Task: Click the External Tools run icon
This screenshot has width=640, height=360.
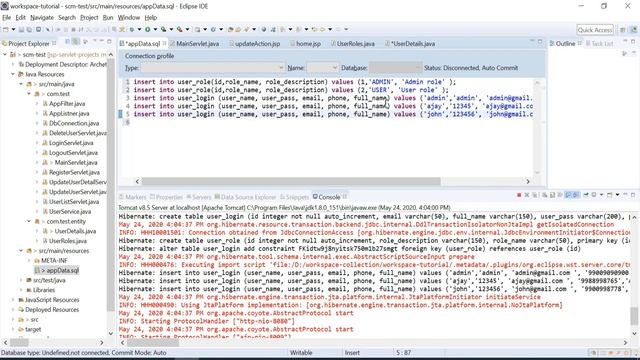Action: pyautogui.click(x=179, y=29)
